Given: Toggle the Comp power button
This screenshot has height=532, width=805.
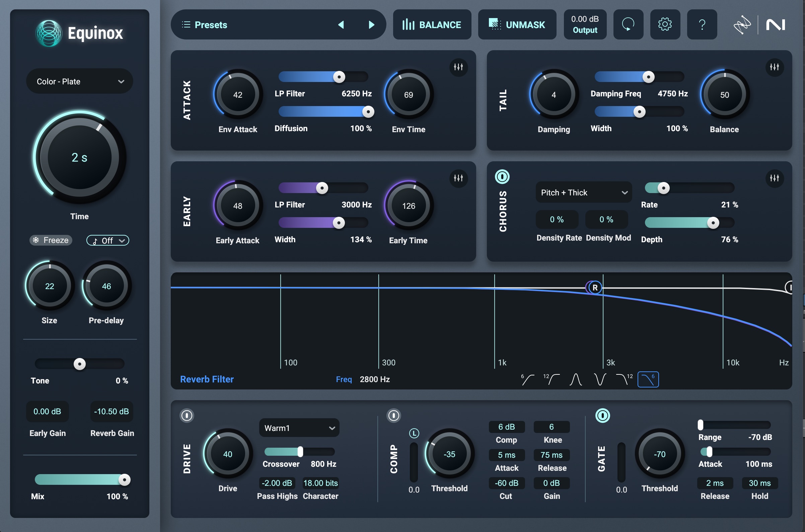Looking at the screenshot, I should point(394,415).
